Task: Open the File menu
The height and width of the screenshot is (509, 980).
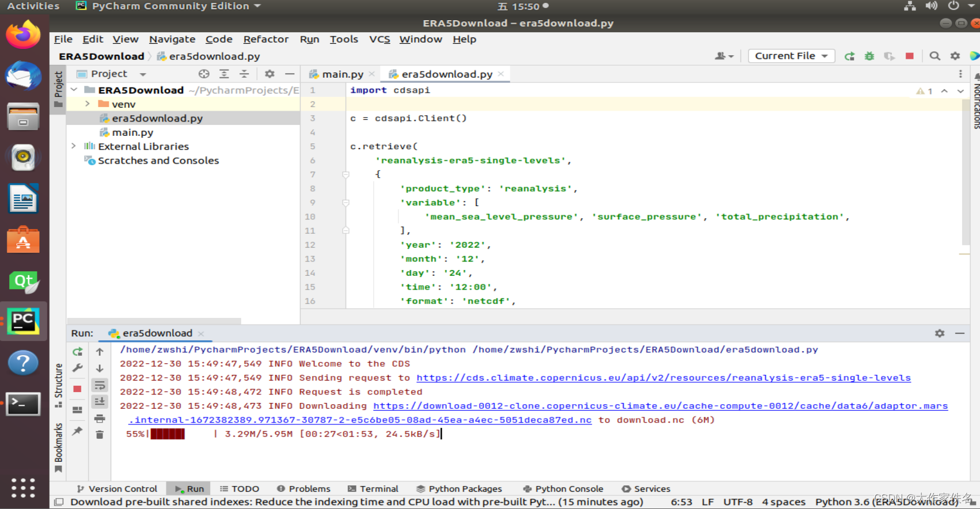Action: 63,39
